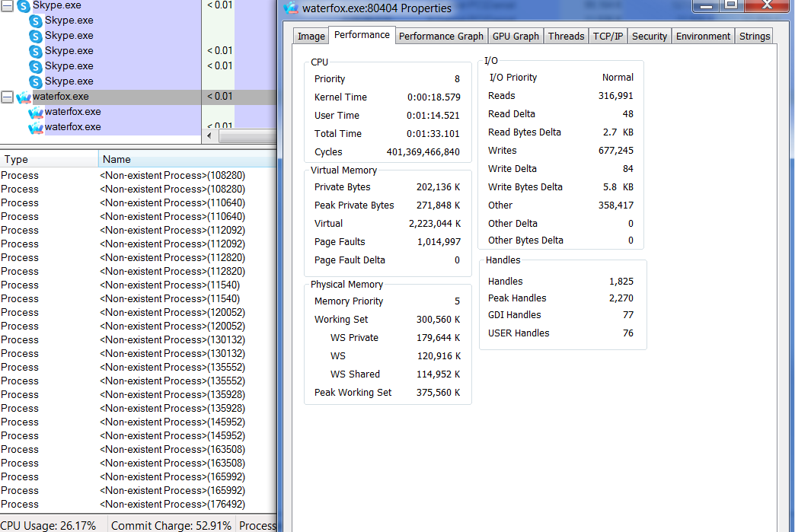The width and height of the screenshot is (795, 532).
Task: Click the WS Shared value 114,952 K
Action: pyautogui.click(x=439, y=374)
